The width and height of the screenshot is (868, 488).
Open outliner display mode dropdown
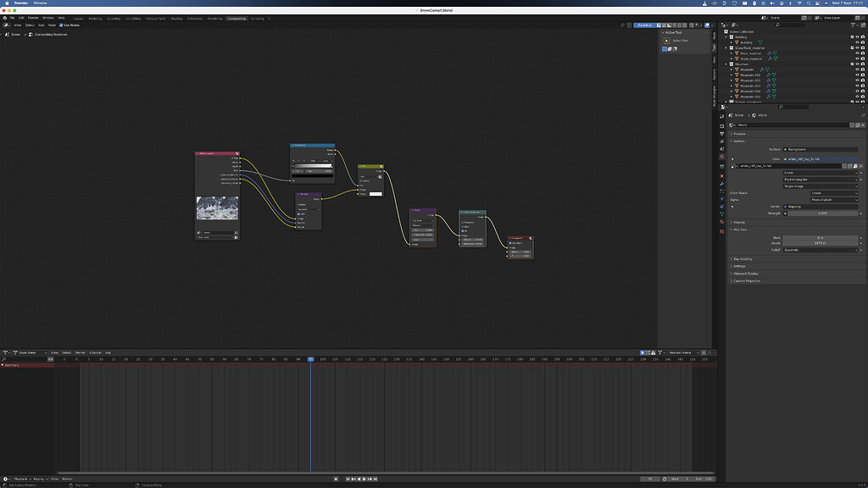(x=736, y=25)
